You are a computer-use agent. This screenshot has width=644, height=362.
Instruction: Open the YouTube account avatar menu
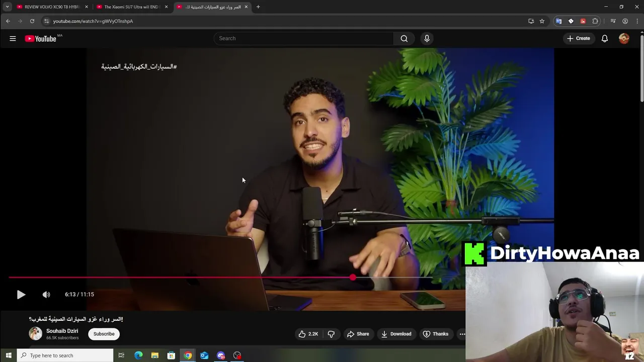[624, 38]
